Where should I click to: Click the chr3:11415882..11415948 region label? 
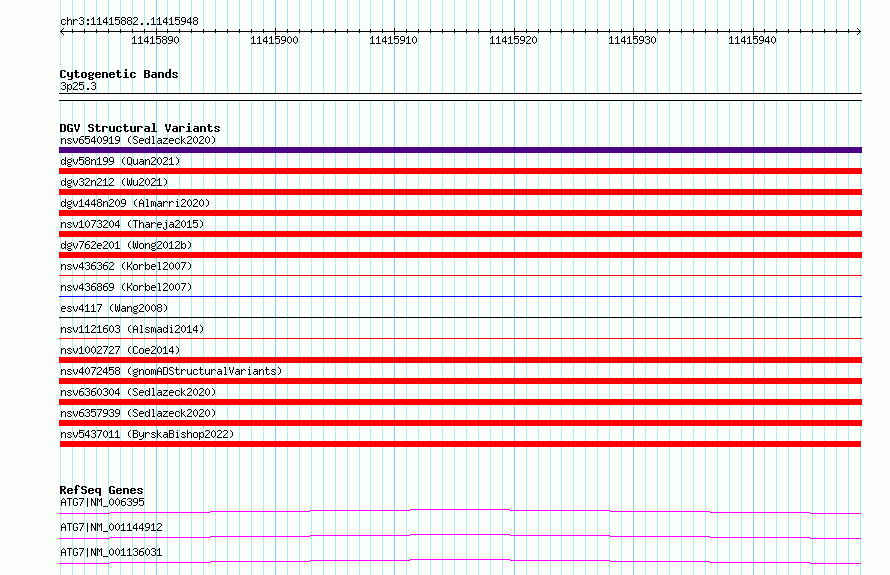coord(129,22)
